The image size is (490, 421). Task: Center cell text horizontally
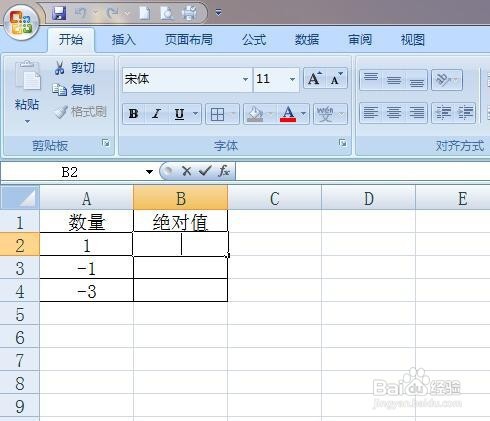point(394,113)
